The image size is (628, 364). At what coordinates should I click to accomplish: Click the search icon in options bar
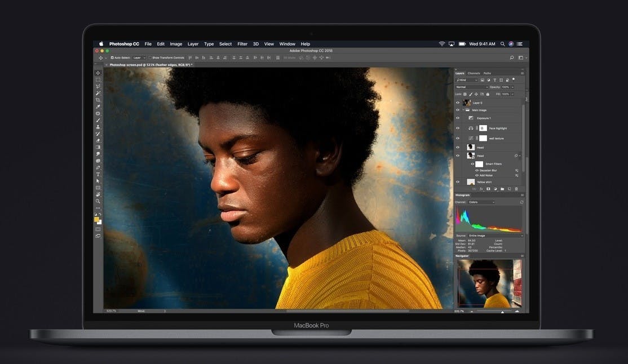tap(511, 57)
